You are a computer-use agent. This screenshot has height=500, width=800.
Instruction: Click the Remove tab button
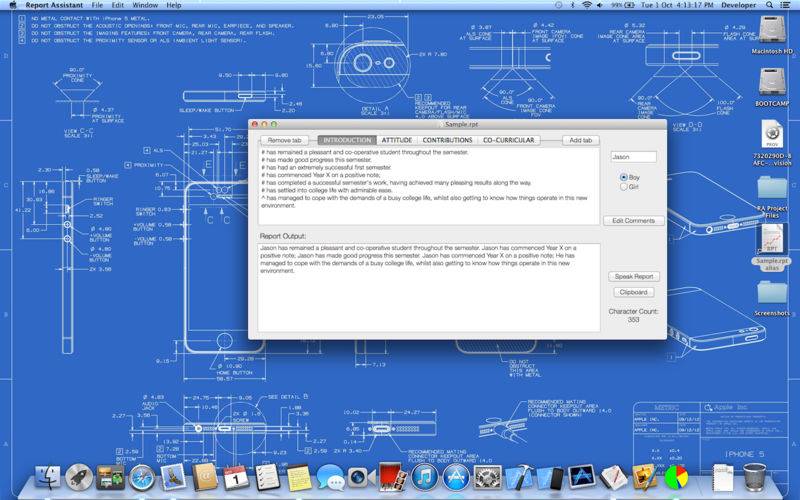tap(284, 140)
